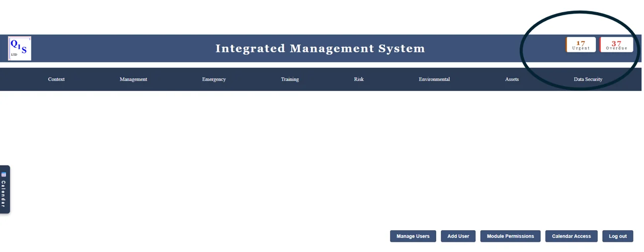
Task: Open the Context menu
Action: click(56, 79)
